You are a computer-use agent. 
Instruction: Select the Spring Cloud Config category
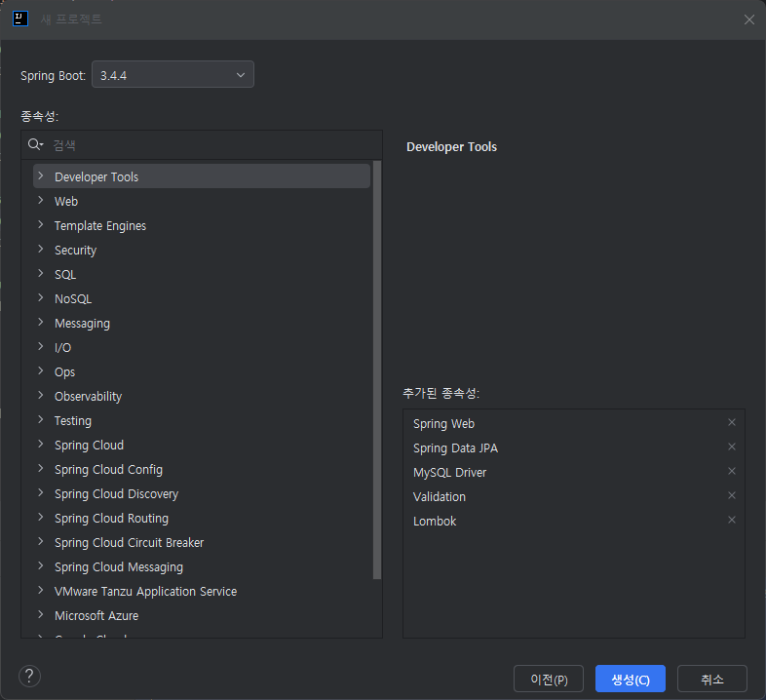(108, 470)
